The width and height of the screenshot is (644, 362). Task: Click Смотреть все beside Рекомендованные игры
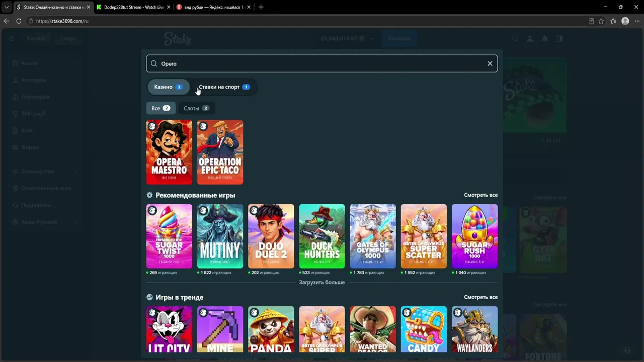[480, 195]
